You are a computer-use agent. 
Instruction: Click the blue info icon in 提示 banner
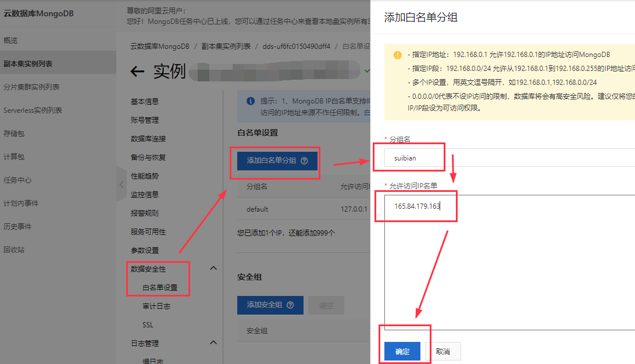[250, 101]
